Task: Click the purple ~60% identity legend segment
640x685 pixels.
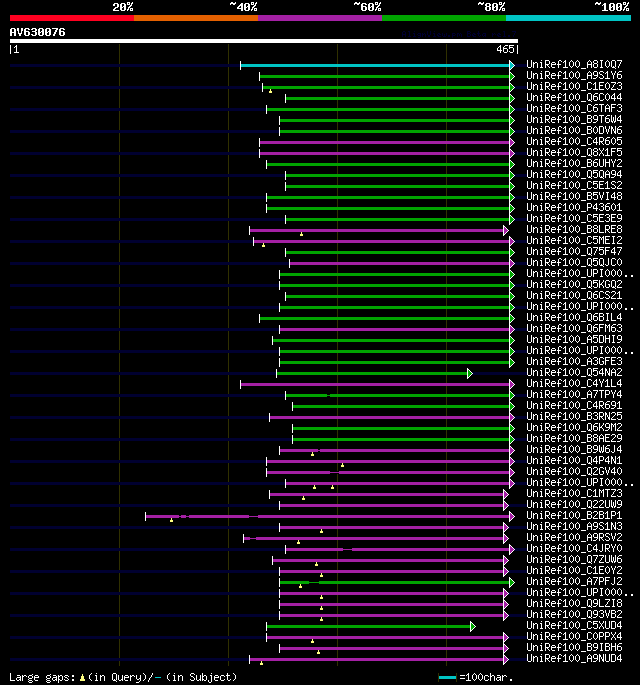Action: (320, 18)
